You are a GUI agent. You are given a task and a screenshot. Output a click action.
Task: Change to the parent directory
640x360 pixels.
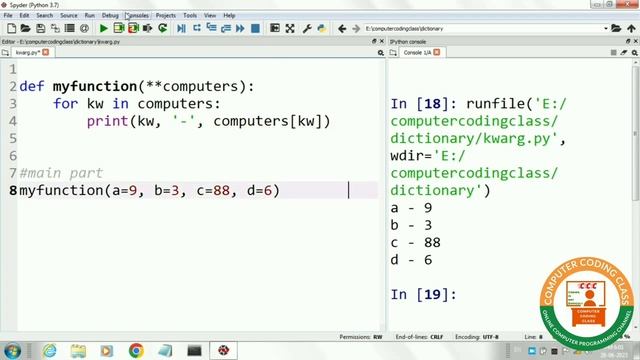631,29
